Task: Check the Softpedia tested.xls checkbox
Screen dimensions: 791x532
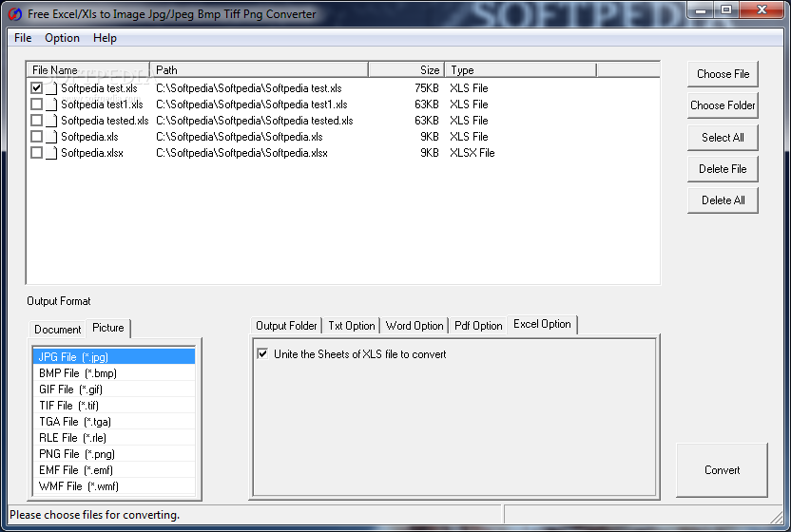Action: click(x=36, y=120)
